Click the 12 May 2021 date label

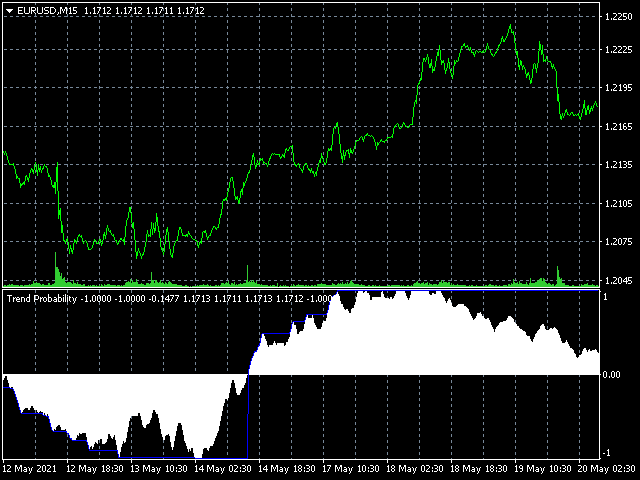coord(29,468)
